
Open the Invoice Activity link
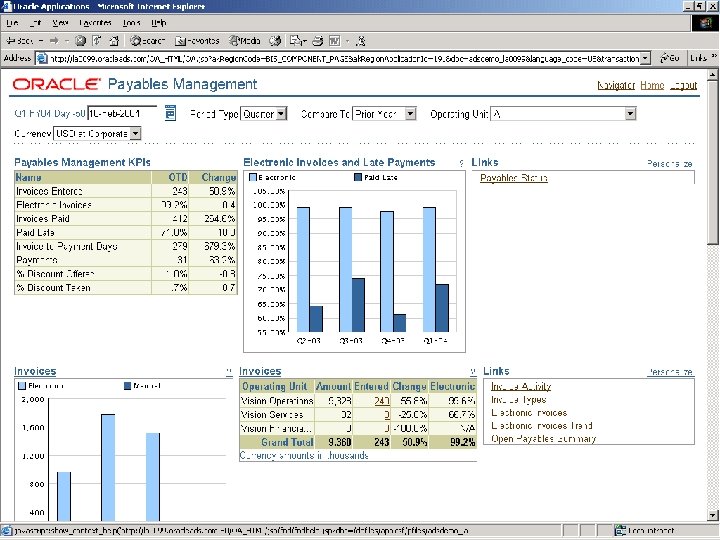[x=521, y=386]
